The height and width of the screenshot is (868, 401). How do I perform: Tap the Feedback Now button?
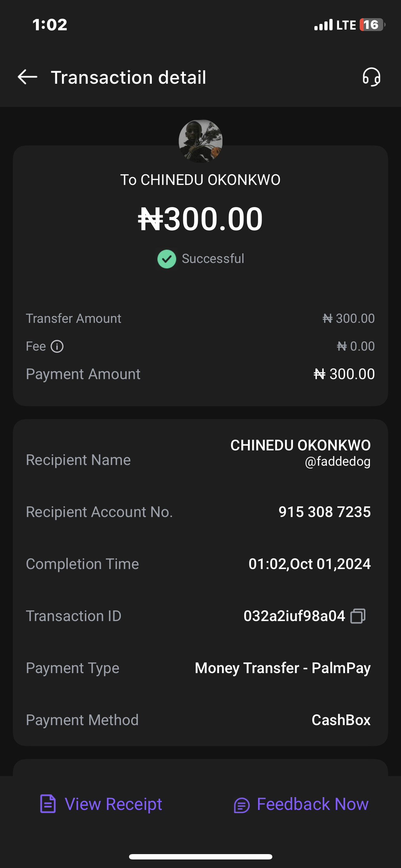(x=312, y=804)
